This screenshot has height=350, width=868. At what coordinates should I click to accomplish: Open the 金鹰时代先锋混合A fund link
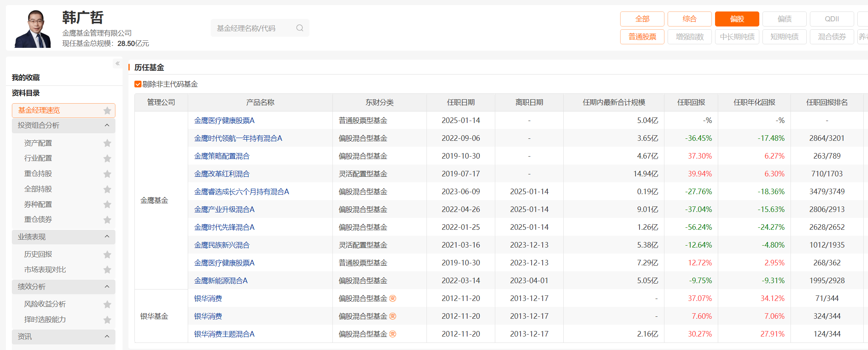point(224,227)
